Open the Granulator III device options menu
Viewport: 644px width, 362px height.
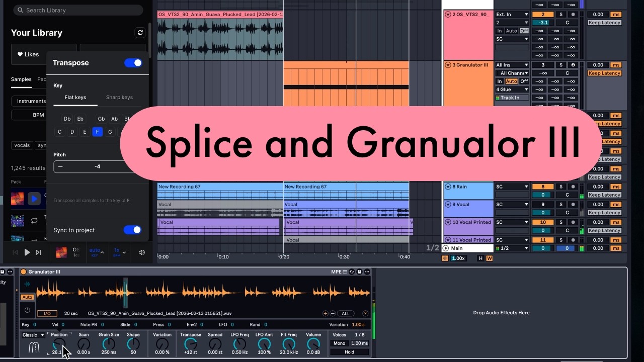(367, 272)
